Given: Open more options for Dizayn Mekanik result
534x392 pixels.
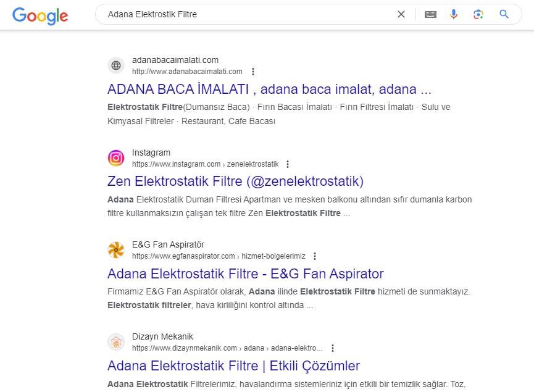Looking at the screenshot, I should click(x=333, y=348).
